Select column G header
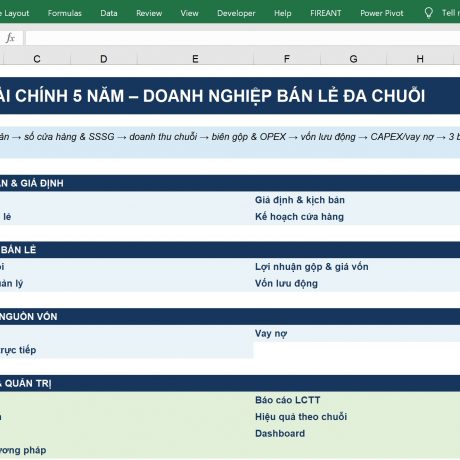The height and width of the screenshot is (460, 460). [353, 59]
